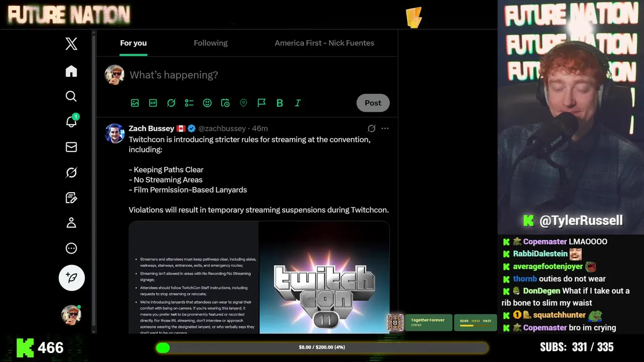Open the three-dot menu on Zach Bussey post
The image size is (644, 362).
(x=385, y=129)
